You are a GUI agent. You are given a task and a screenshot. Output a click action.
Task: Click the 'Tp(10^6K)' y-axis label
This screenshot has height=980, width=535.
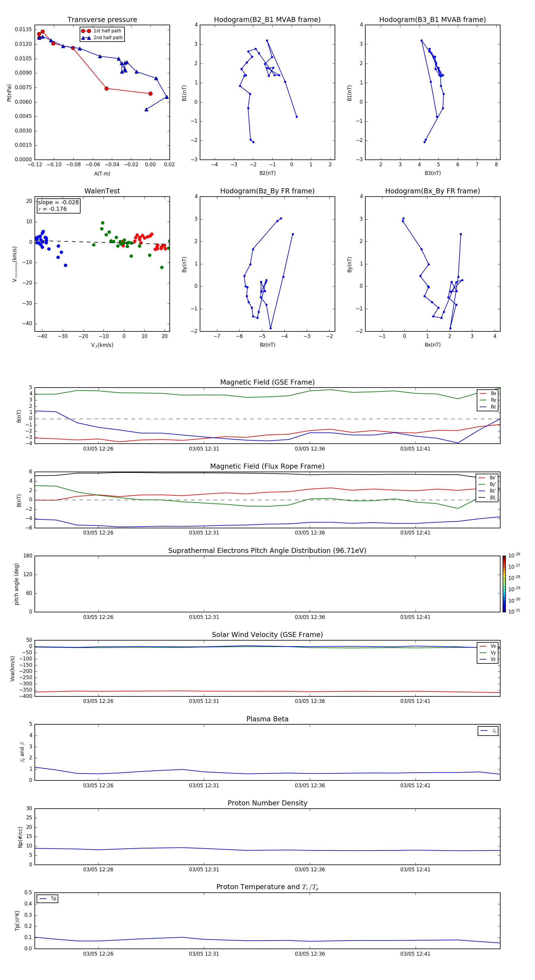click(x=17, y=920)
